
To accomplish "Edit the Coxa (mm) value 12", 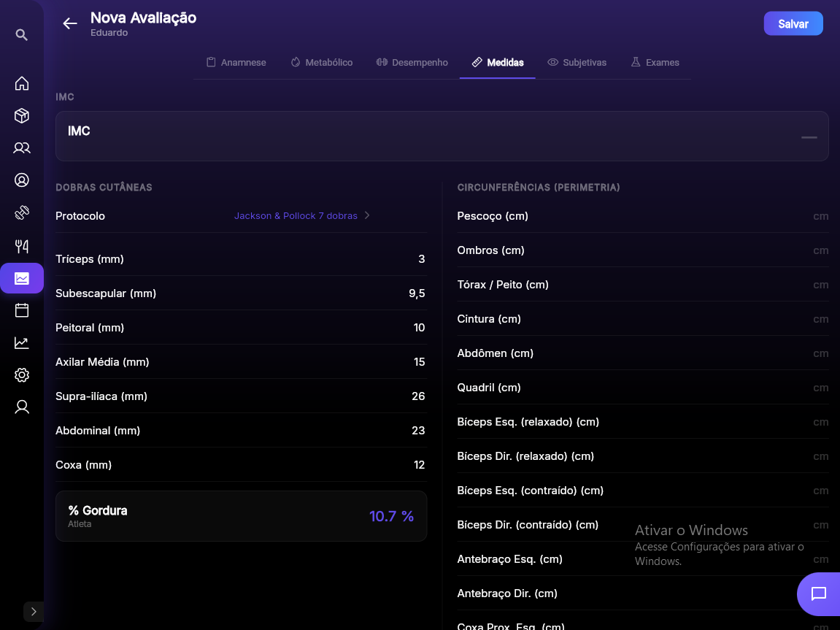I will pyautogui.click(x=419, y=465).
